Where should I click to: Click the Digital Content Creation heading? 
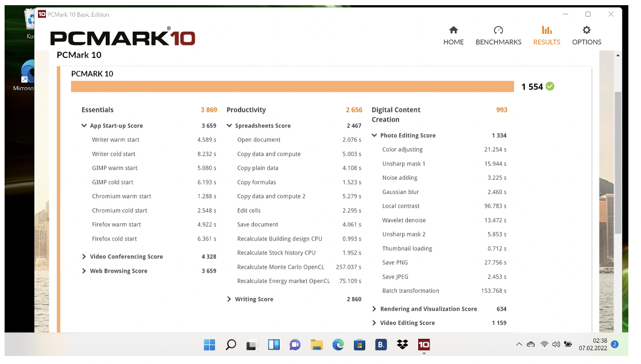[396, 115]
